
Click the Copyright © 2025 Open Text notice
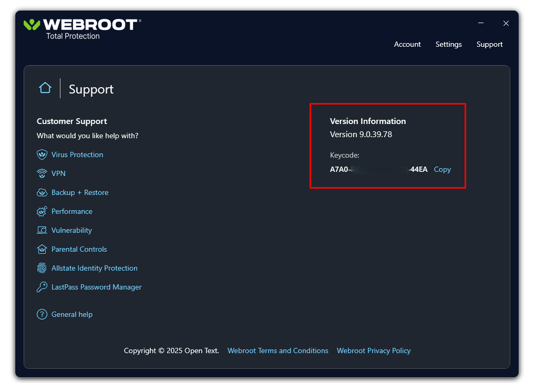(x=171, y=350)
